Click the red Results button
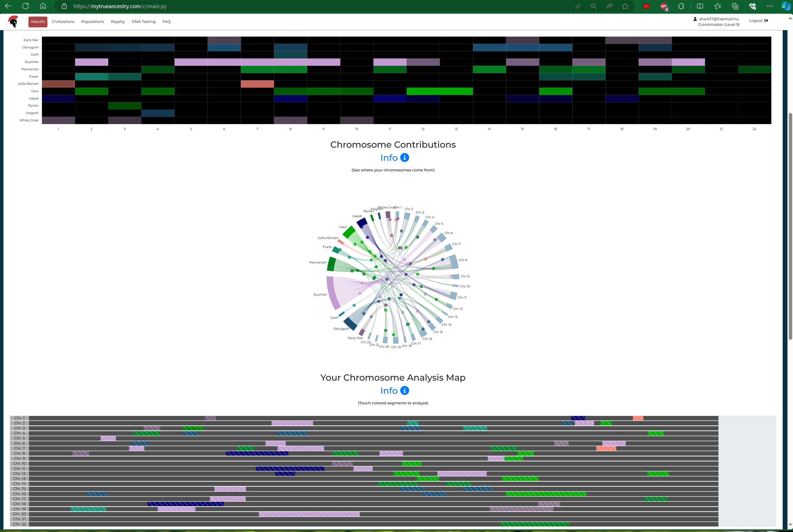The width and height of the screenshot is (793, 532). pos(38,22)
